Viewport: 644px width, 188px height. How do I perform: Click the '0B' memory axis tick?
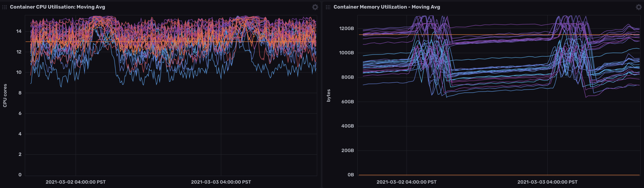[x=351, y=175]
